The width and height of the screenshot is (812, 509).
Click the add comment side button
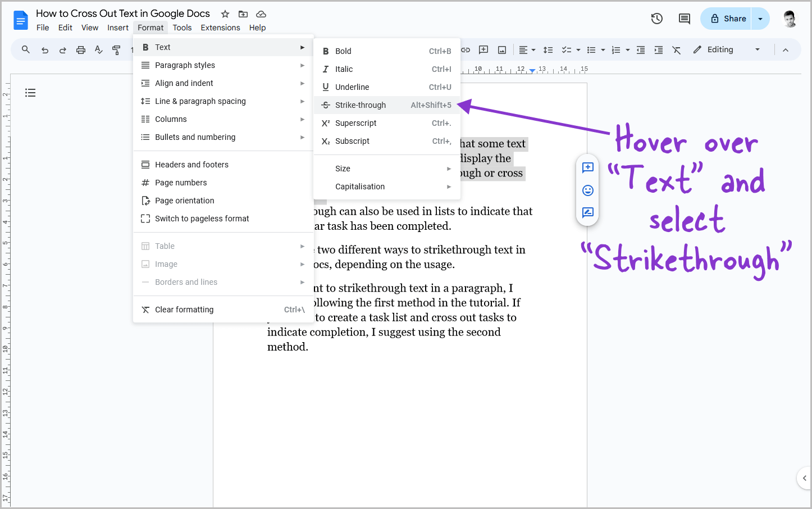588,167
